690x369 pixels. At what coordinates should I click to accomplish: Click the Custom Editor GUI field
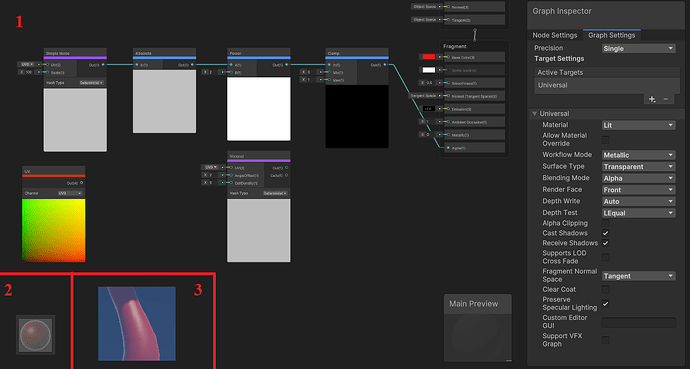pyautogui.click(x=639, y=322)
